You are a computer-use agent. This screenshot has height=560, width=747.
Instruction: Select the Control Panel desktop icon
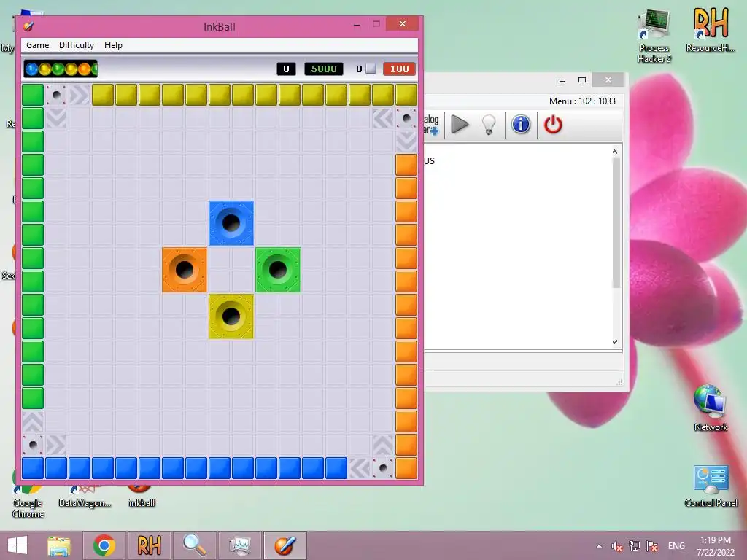click(x=711, y=486)
